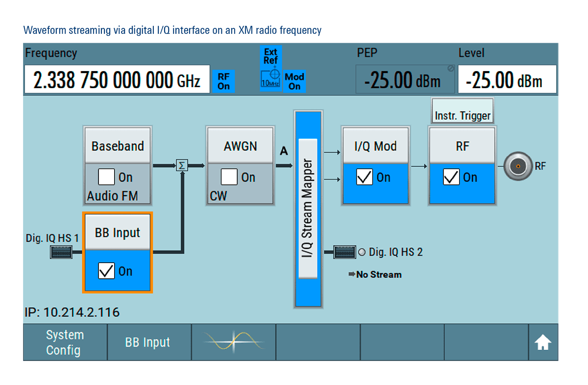The width and height of the screenshot is (588, 385).
Task: Click the Audio FM label in Baseband
Action: pos(112,196)
